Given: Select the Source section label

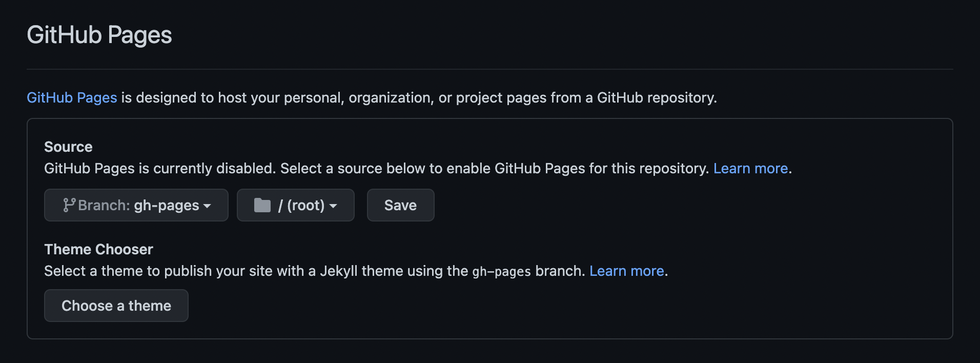Looking at the screenshot, I should coord(68,147).
